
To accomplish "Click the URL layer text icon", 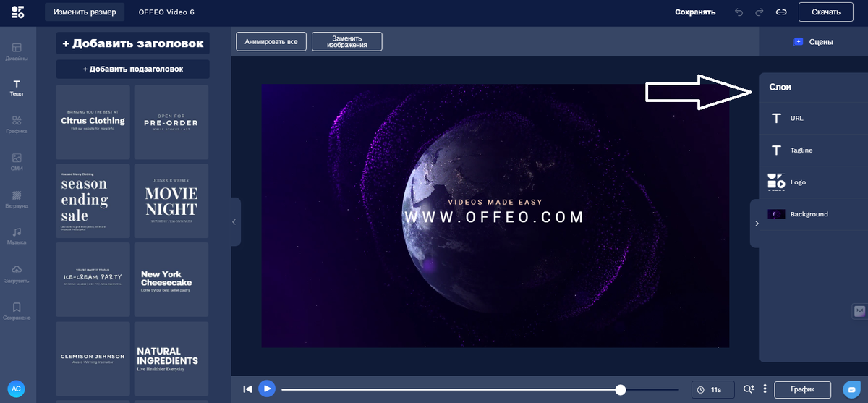I will [776, 118].
